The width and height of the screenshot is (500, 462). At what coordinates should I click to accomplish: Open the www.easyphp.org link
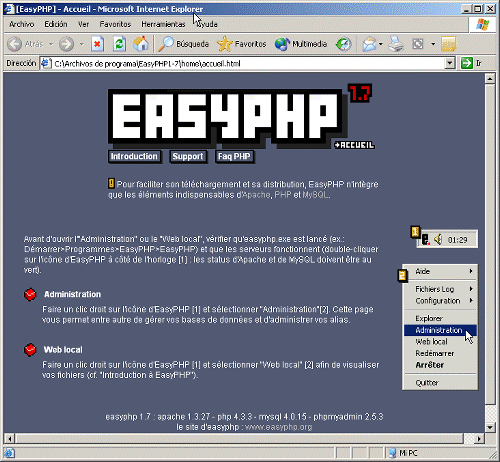click(279, 427)
